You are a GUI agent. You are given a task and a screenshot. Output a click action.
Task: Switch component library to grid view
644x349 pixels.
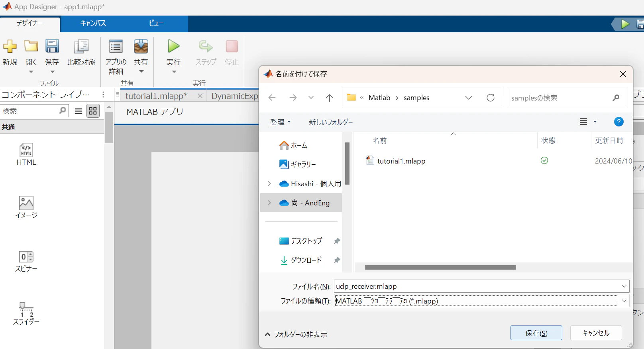(x=93, y=111)
